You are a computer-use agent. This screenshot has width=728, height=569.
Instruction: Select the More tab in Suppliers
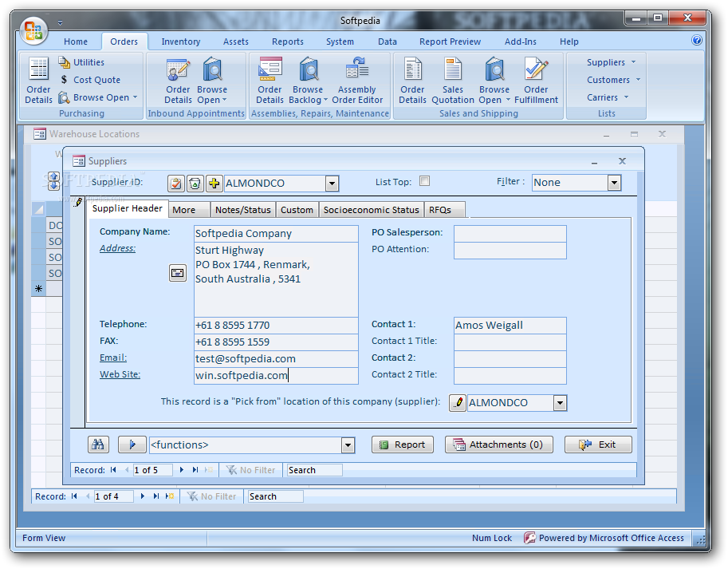click(189, 210)
